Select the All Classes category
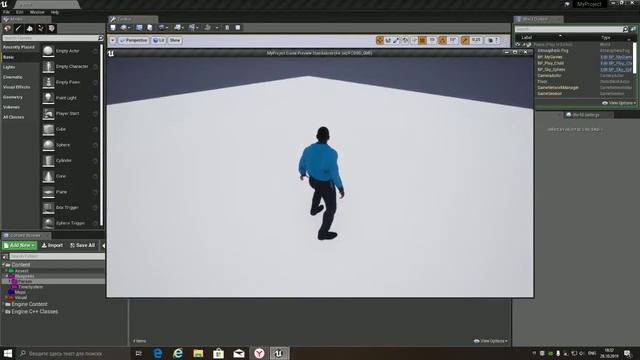 (13, 117)
